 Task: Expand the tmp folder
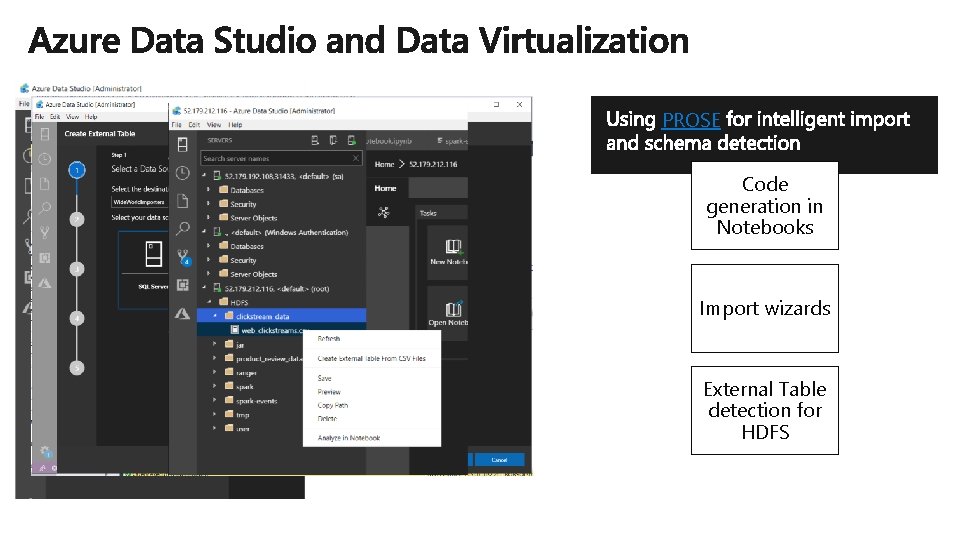pyautogui.click(x=214, y=414)
